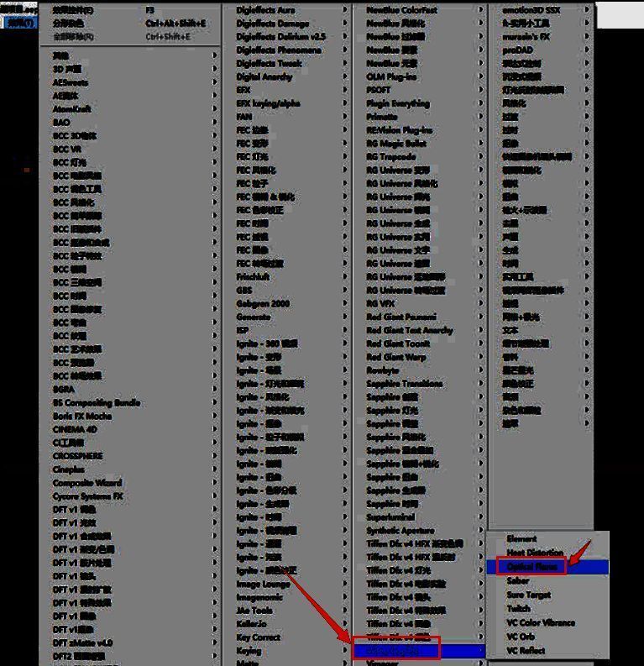Select the Element effect

coord(521,539)
